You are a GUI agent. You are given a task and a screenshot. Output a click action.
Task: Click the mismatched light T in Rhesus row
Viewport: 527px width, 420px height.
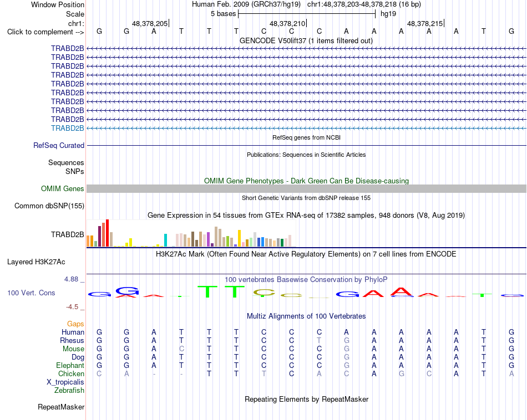click(x=319, y=340)
